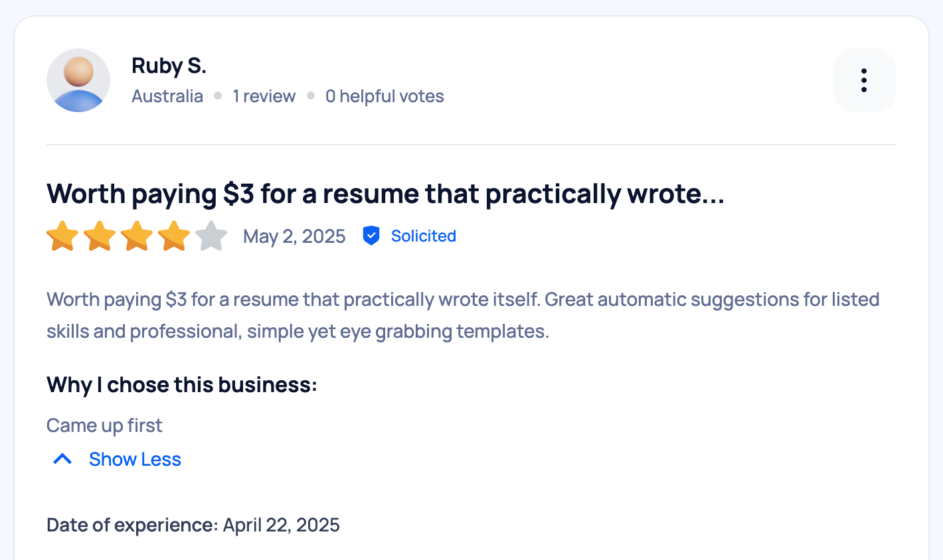Select the first star of the rating
This screenshot has height=560, width=943.
62,236
